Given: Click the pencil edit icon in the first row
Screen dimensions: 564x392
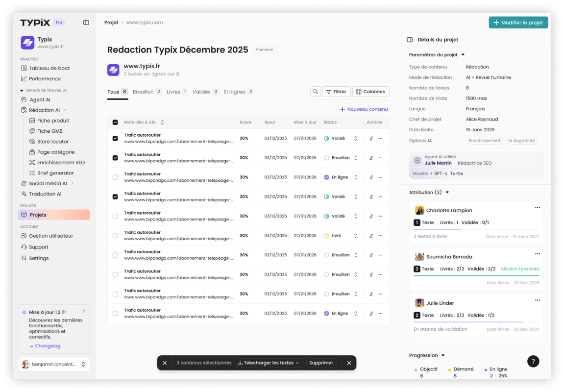Looking at the screenshot, I should tap(371, 139).
